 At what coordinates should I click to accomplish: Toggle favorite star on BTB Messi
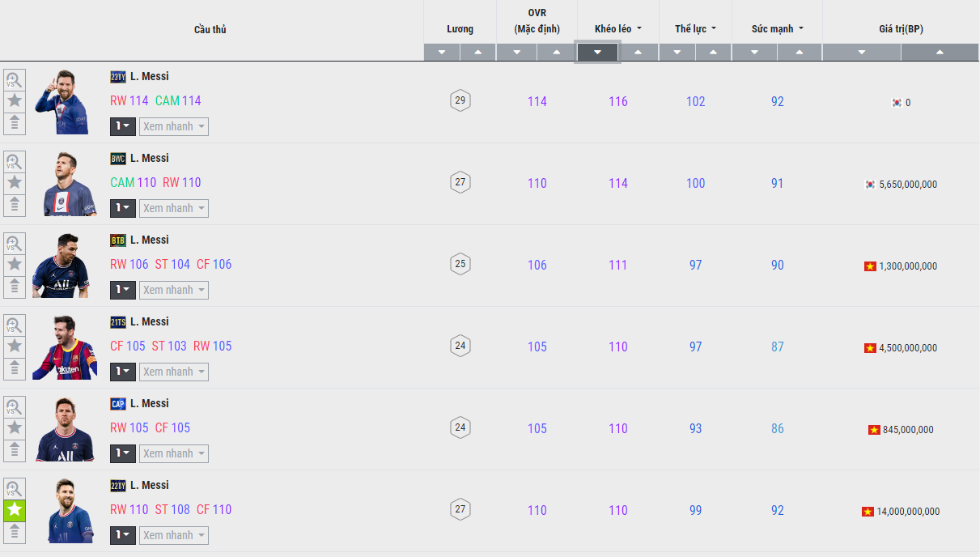(x=15, y=265)
